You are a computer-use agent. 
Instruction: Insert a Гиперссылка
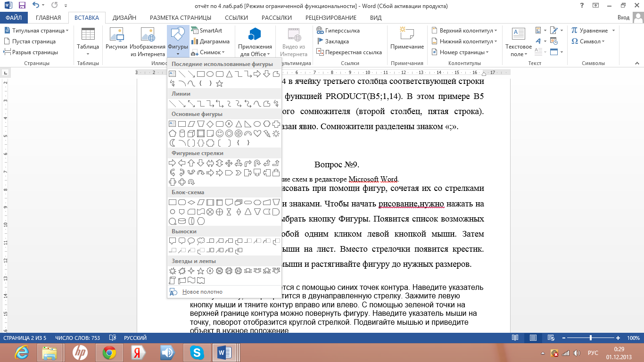(338, 30)
